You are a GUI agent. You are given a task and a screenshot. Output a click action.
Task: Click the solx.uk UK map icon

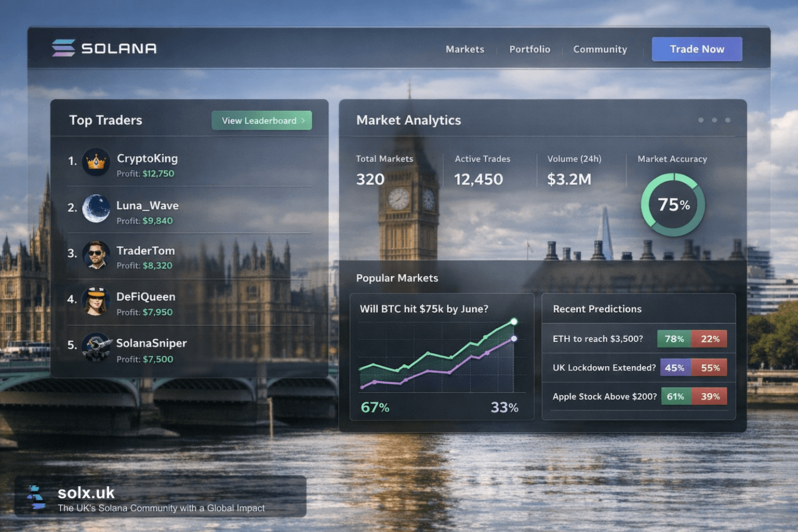click(x=36, y=497)
